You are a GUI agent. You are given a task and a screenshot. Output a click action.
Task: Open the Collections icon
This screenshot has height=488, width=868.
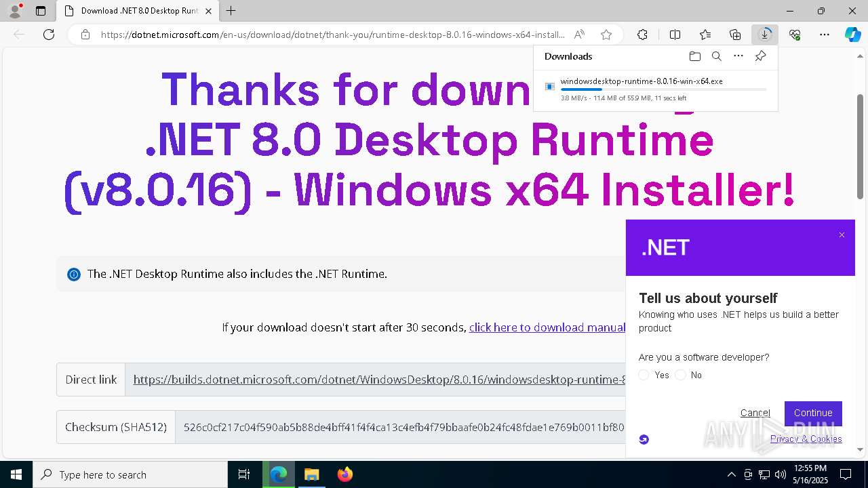(x=735, y=35)
